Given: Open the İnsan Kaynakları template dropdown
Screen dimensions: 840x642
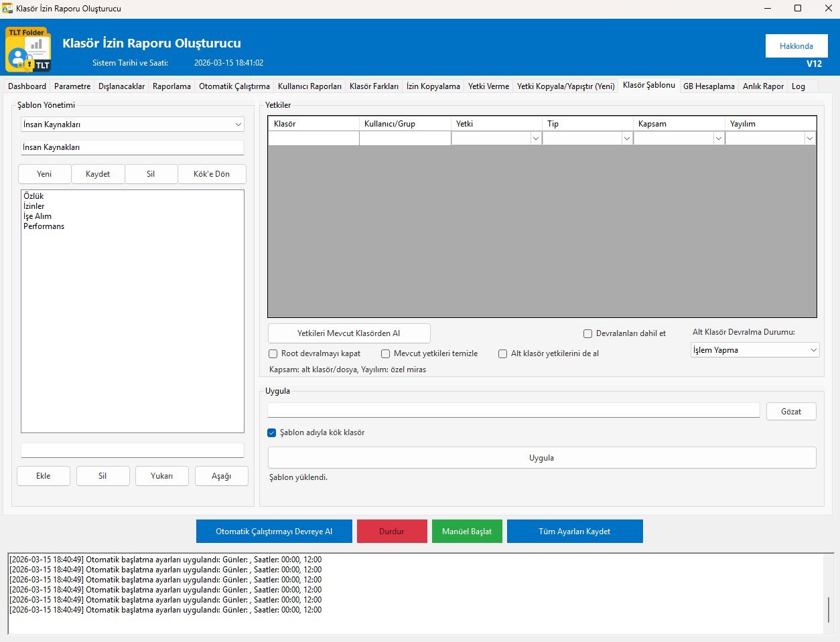Looking at the screenshot, I should pyautogui.click(x=132, y=125).
